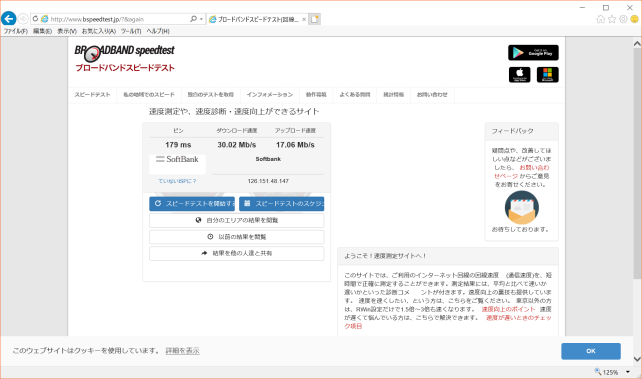This screenshot has width=642, height=379.
Task: Click the 17.06 Mb/s upload speed value
Action: (295, 145)
